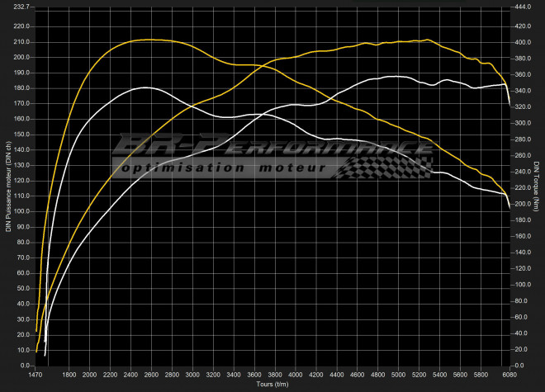Click the 0.0 label on the left axis
545x392 pixels.
point(24,365)
